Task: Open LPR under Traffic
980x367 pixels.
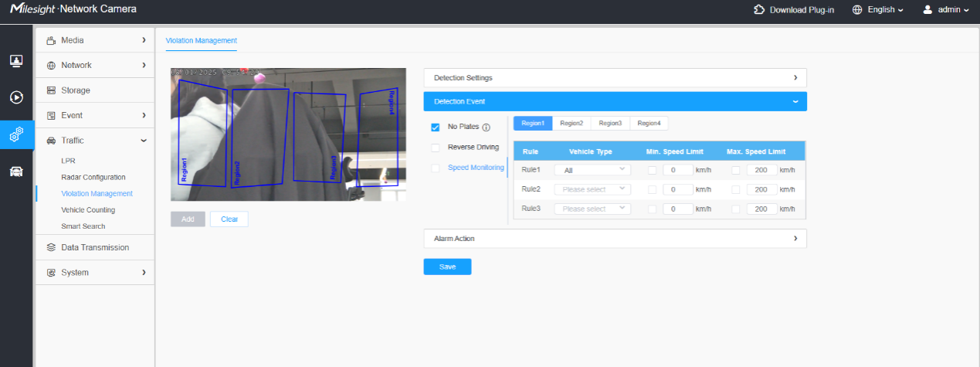Action: 68,161
